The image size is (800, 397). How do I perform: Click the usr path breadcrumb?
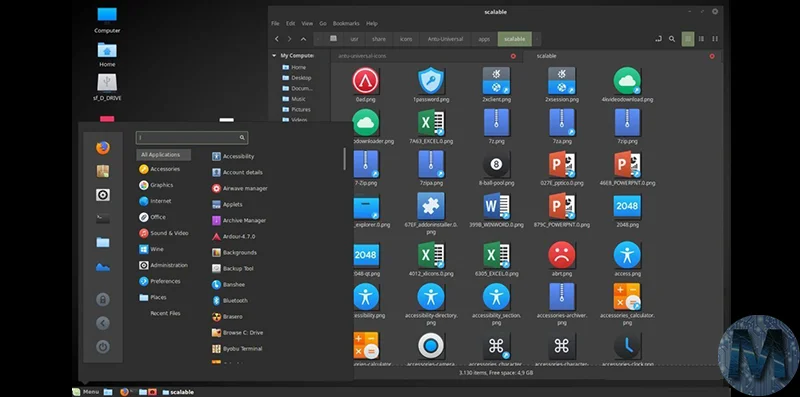pos(354,39)
